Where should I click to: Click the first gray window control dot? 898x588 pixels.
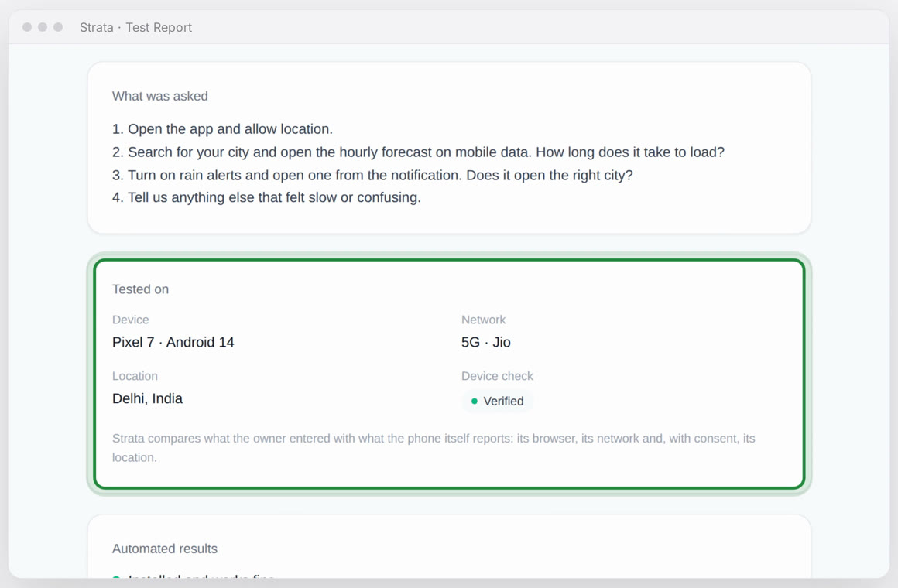[27, 27]
